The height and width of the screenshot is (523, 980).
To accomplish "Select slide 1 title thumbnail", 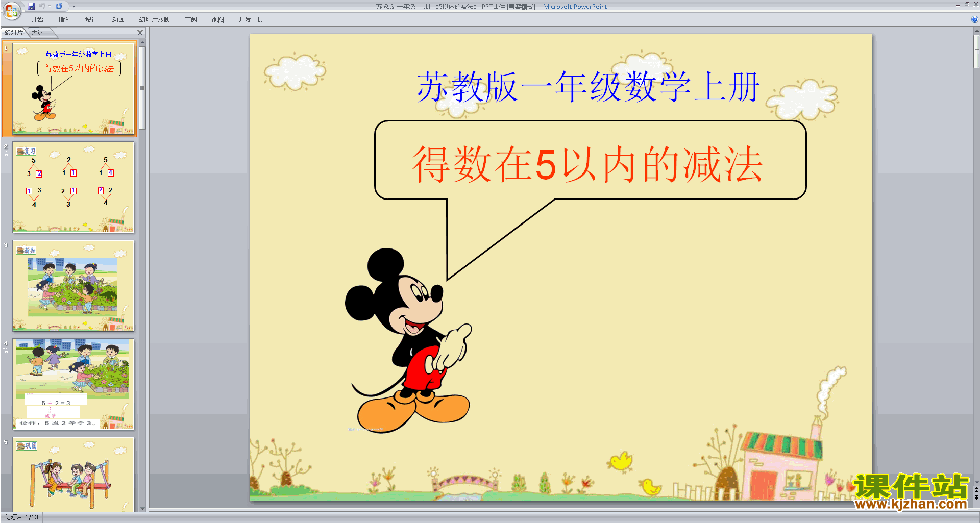I will pos(73,88).
